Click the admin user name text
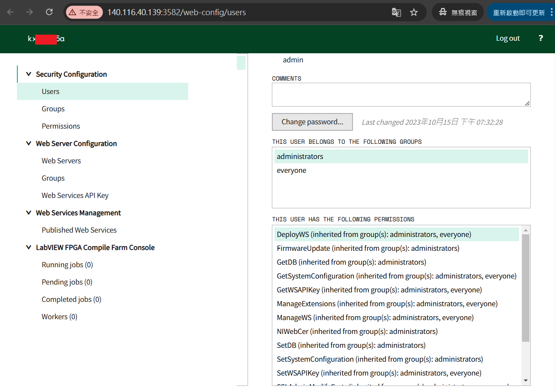The width and height of the screenshot is (555, 392). coord(293,60)
